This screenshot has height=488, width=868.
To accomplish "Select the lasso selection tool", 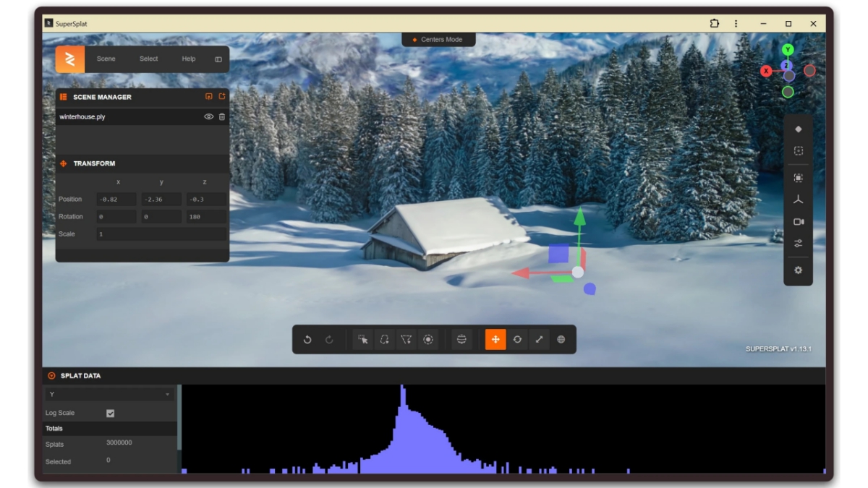I will (x=385, y=339).
